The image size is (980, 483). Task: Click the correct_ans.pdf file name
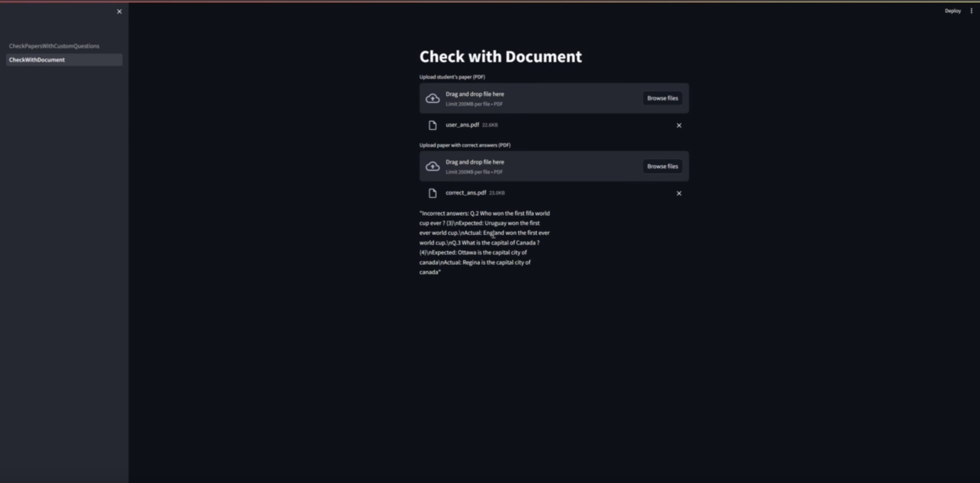coord(466,193)
